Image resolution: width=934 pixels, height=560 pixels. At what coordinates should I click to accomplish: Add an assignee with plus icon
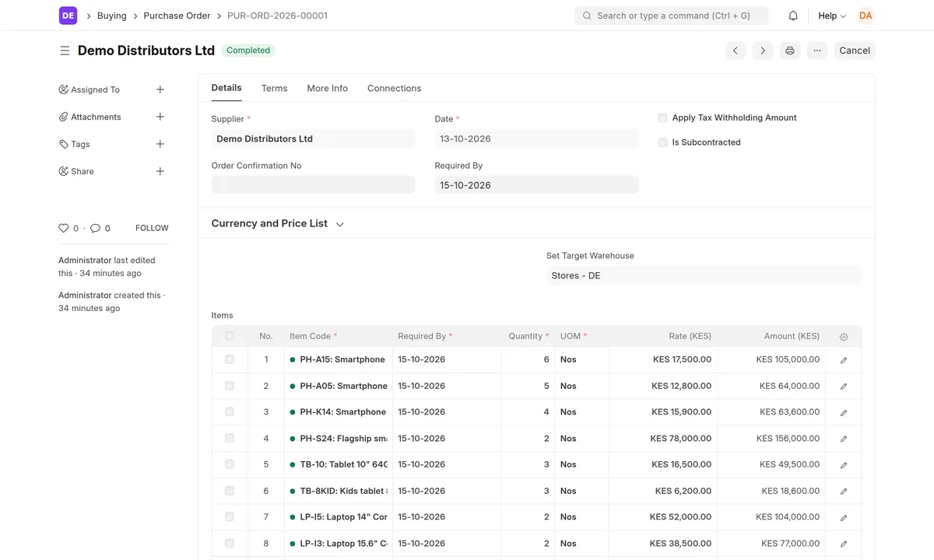pos(160,89)
